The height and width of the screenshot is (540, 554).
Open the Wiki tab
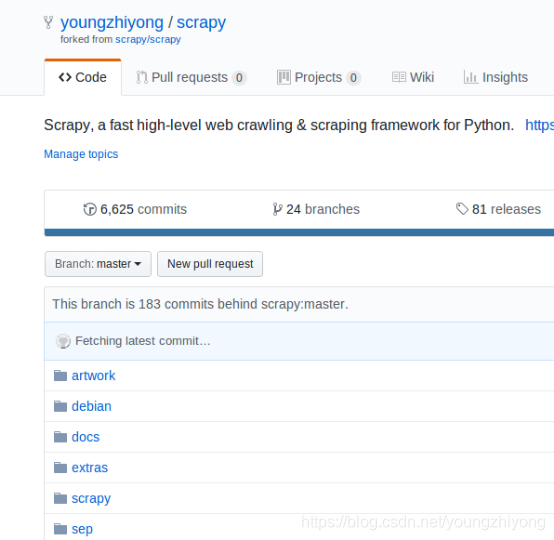tap(413, 77)
